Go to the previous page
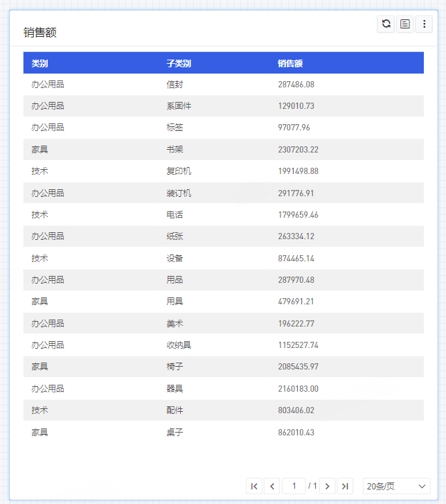The height and width of the screenshot is (504, 446). click(272, 487)
